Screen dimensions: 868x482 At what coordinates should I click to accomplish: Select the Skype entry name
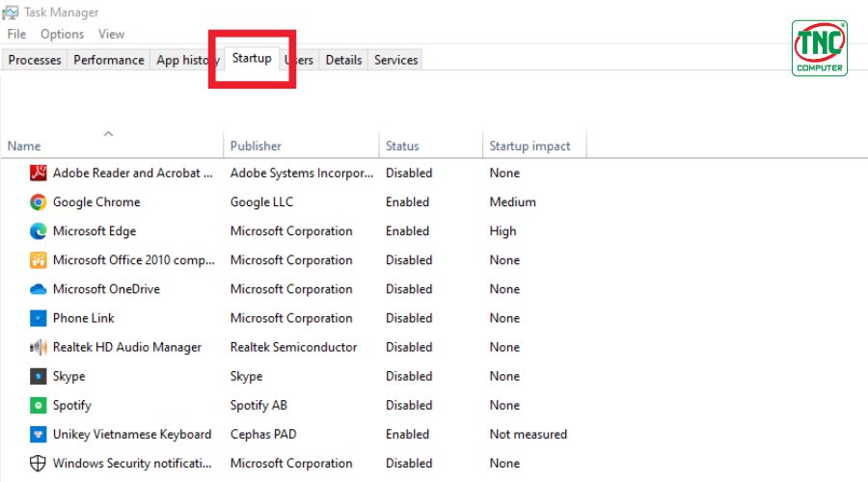click(x=68, y=376)
